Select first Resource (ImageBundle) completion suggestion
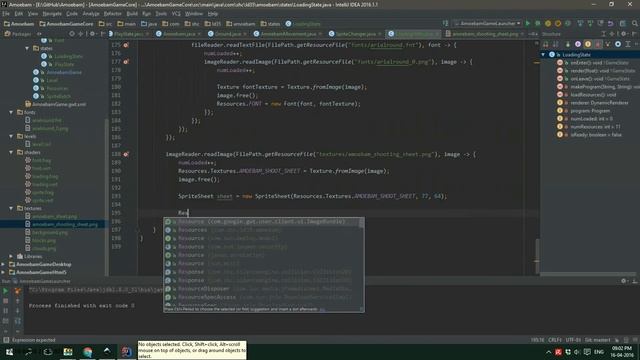Image resolution: width=640 pixels, height=360 pixels. pyautogui.click(x=261, y=222)
